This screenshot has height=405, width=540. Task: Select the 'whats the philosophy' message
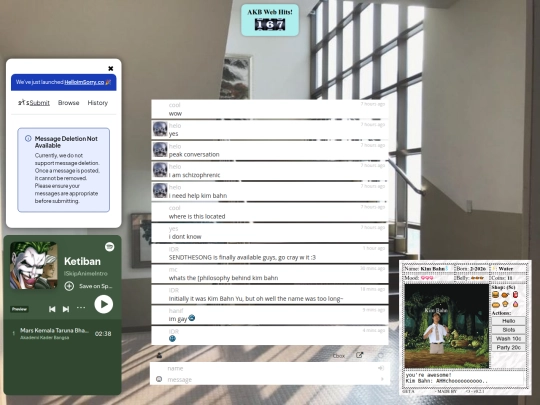point(270,274)
